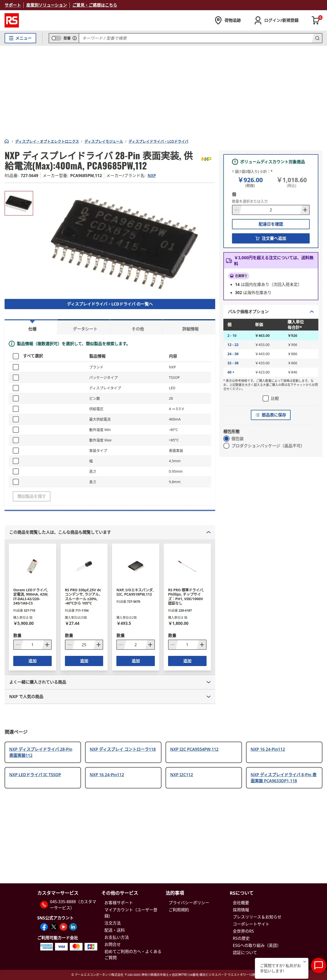The image size is (327, 980).
Task: Select the 40 + price tier row
Action: click(x=271, y=372)
